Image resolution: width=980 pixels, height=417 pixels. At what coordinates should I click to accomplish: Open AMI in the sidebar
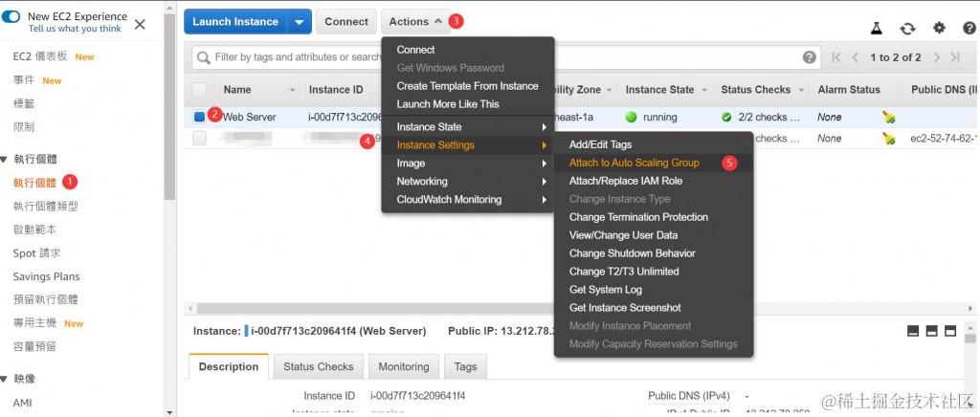tap(23, 404)
